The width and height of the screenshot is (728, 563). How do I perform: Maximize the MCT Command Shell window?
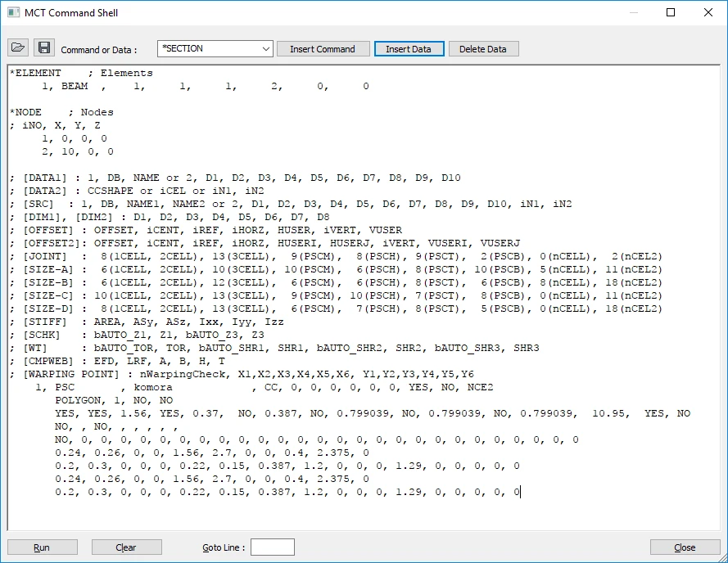(x=671, y=12)
